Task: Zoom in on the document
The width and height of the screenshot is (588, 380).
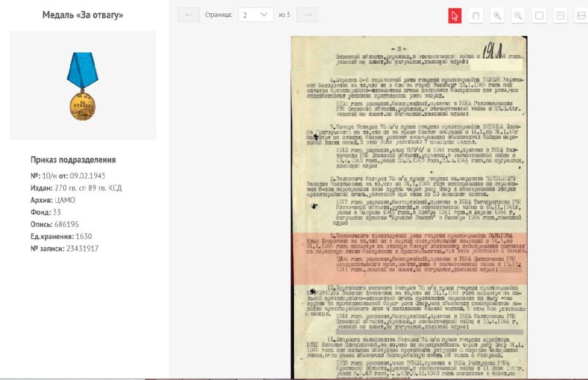Action: 497,15
